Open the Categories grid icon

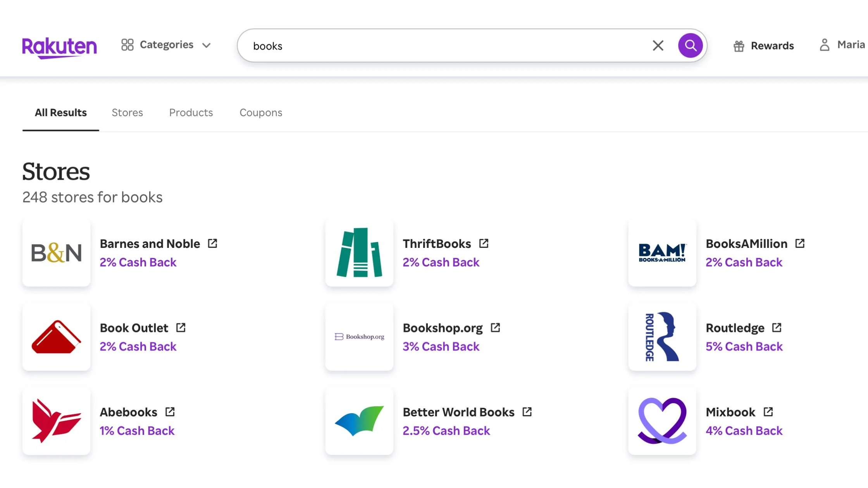(x=127, y=45)
